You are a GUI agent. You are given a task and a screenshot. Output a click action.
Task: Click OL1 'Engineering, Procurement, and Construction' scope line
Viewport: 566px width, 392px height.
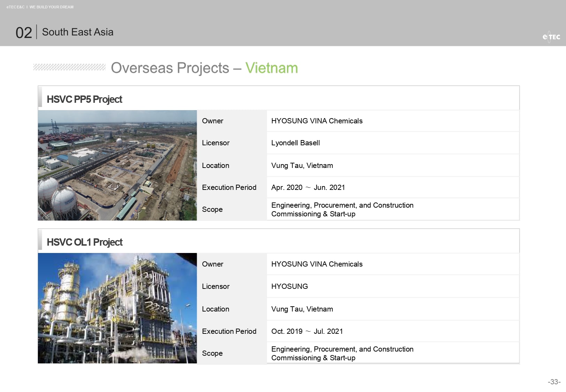[x=342, y=349]
